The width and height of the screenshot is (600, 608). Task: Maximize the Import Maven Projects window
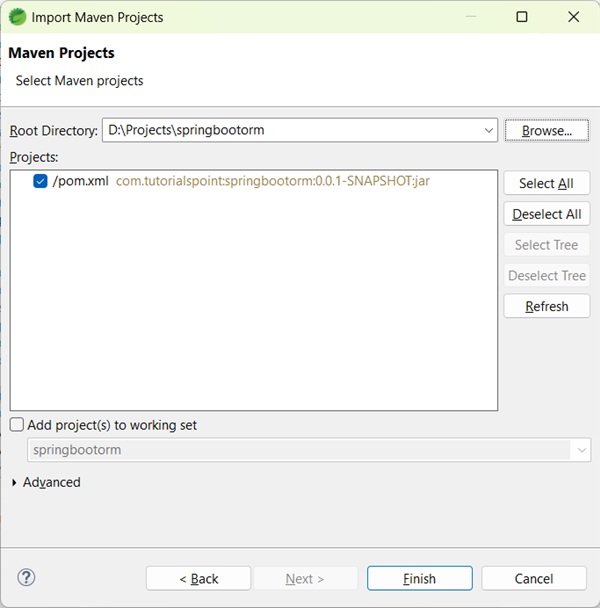522,17
